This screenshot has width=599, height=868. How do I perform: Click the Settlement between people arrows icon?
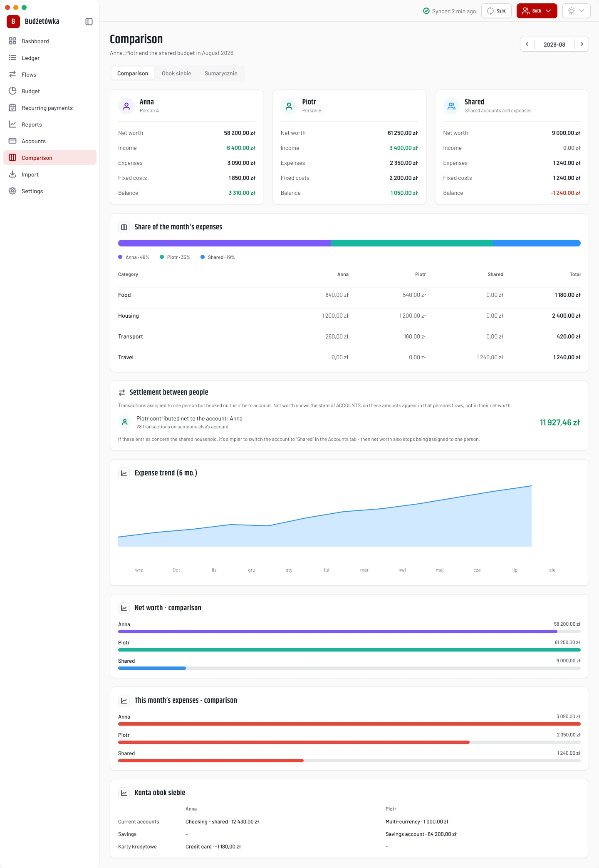pos(122,393)
